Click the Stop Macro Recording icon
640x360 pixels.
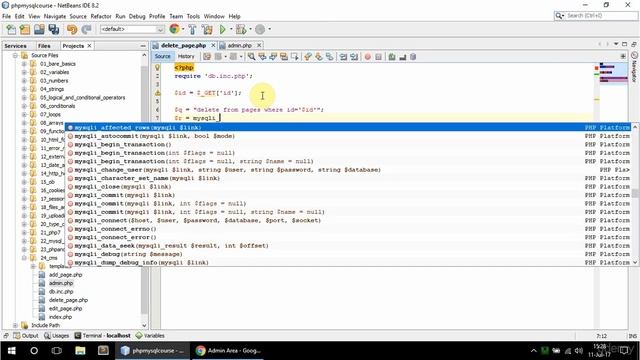click(378, 57)
